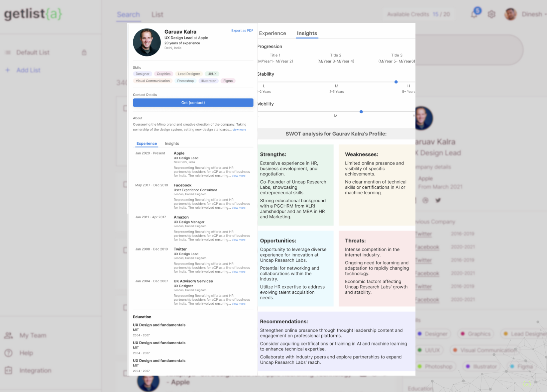
Task: View more of Facebook experience description
Action: click(239, 208)
